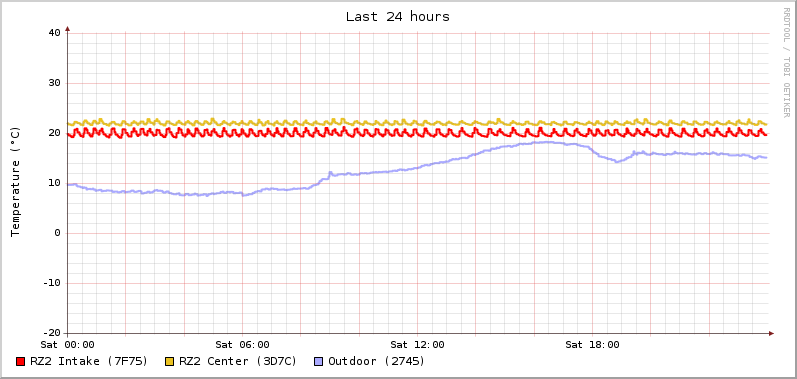Click the Sat 00:00 time axis label

pyautogui.click(x=68, y=345)
